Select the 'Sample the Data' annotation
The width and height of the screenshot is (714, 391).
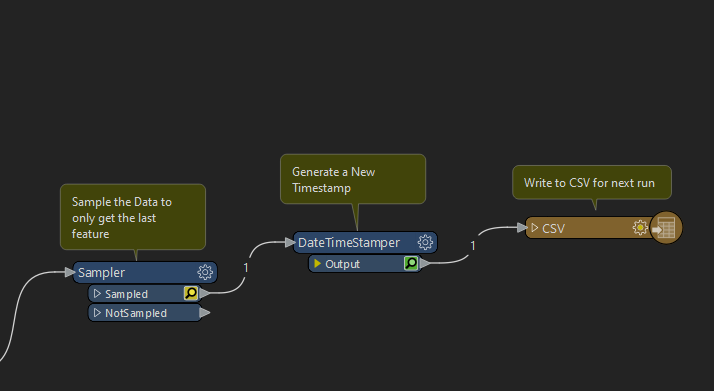pyautogui.click(x=133, y=217)
